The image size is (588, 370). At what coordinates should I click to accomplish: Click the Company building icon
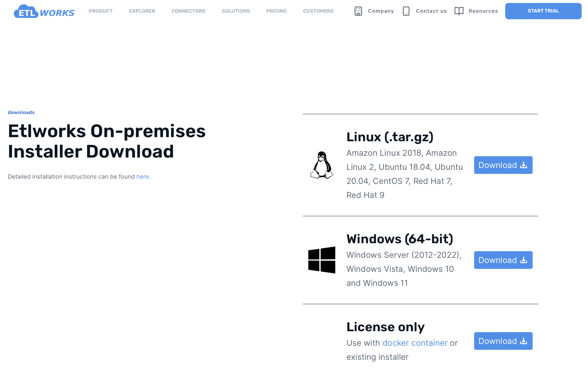click(x=358, y=11)
